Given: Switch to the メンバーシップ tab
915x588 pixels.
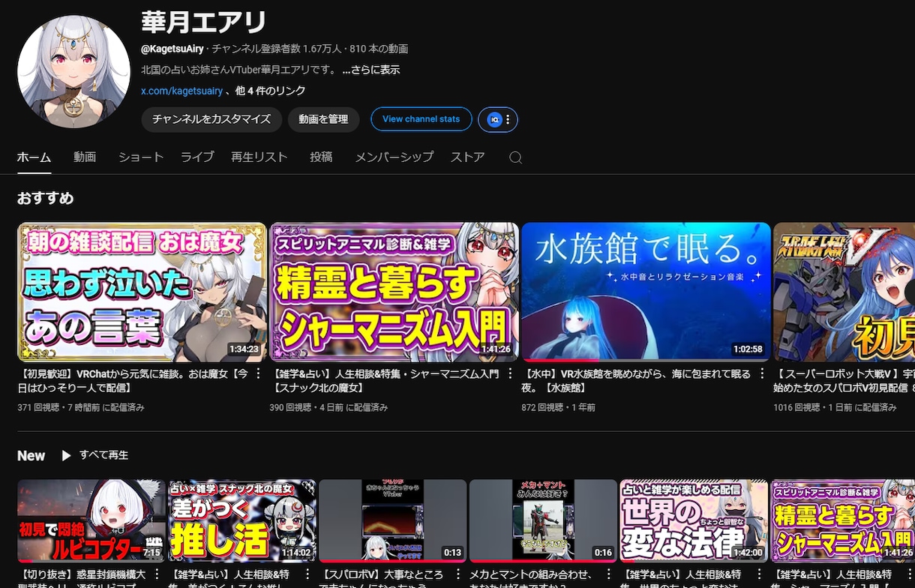Looking at the screenshot, I should (394, 157).
